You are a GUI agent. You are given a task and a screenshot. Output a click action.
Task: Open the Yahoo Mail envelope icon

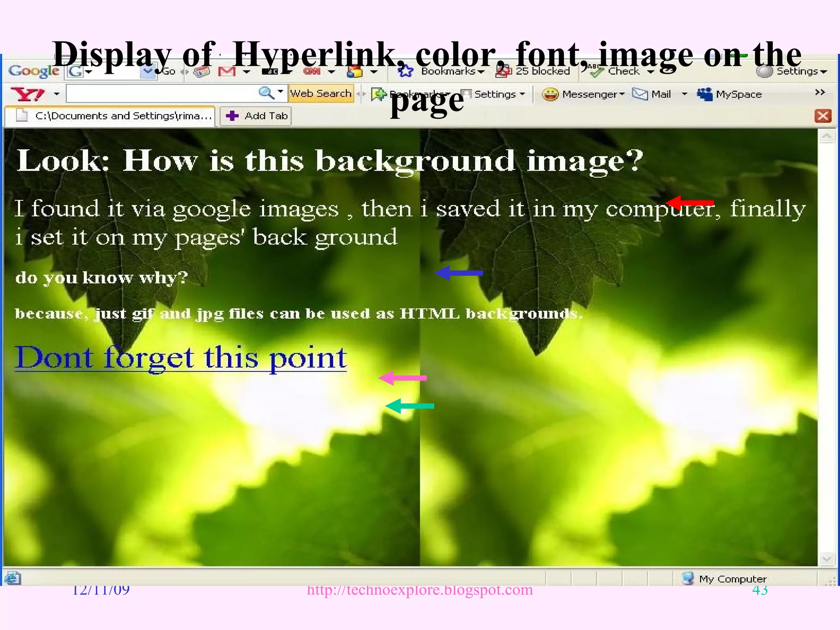(640, 94)
